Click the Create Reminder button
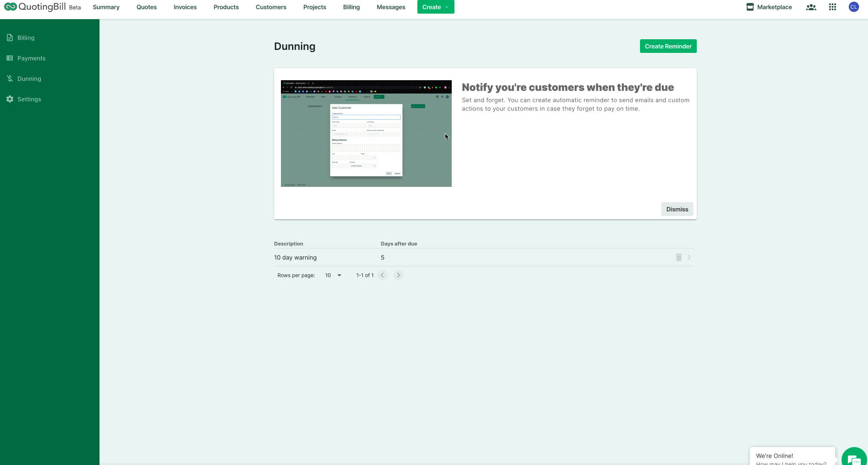This screenshot has height=465, width=868. (668, 46)
